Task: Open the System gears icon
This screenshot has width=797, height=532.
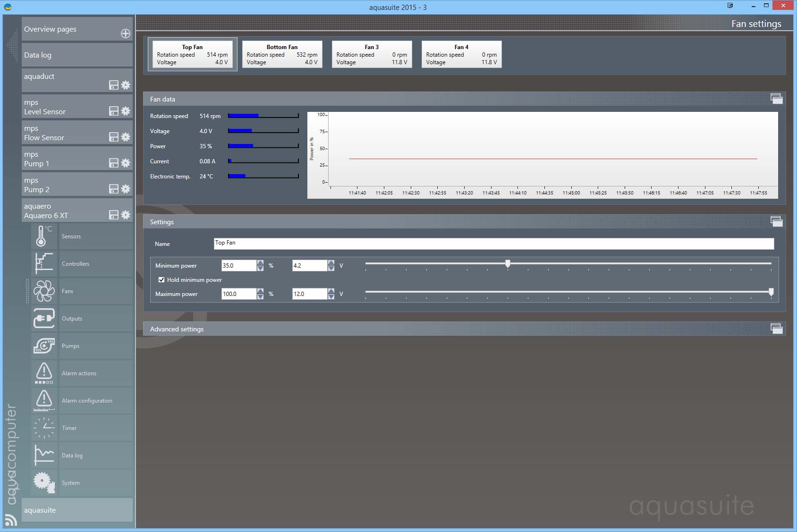Action: point(43,482)
